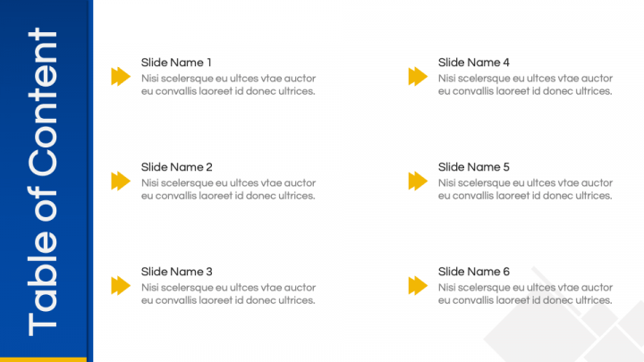Select the Slide Name 5 heading
The height and width of the screenshot is (362, 644).
coord(473,167)
